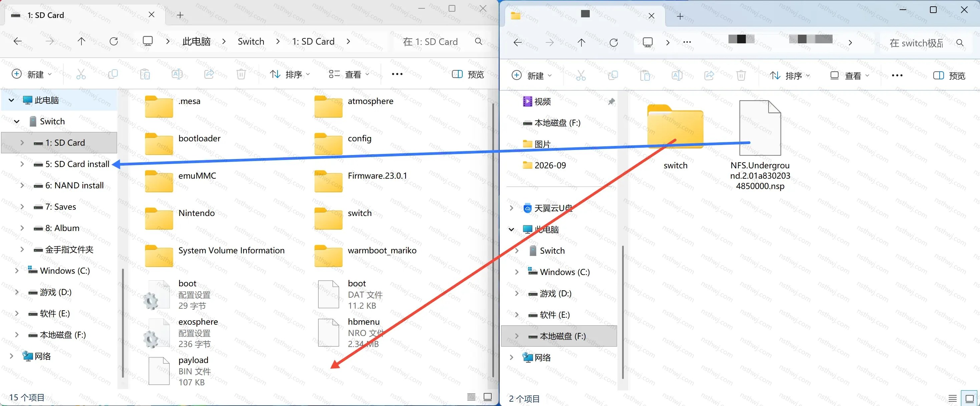Toggle preview pane in SD Card window

pos(468,74)
